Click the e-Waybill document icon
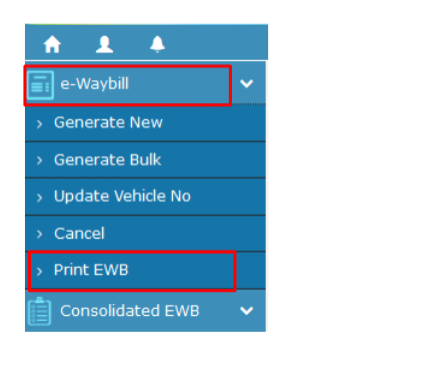The width and height of the screenshot is (424, 387). coord(40,85)
